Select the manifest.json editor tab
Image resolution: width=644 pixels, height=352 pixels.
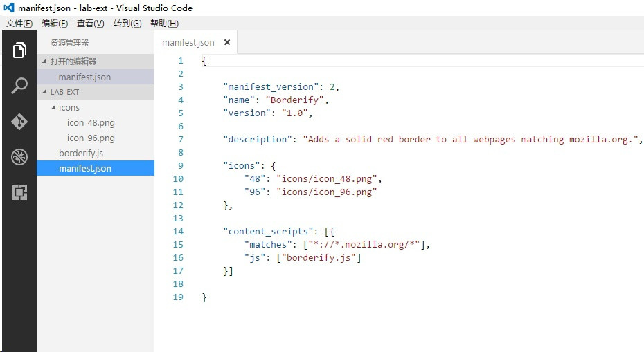(x=188, y=42)
